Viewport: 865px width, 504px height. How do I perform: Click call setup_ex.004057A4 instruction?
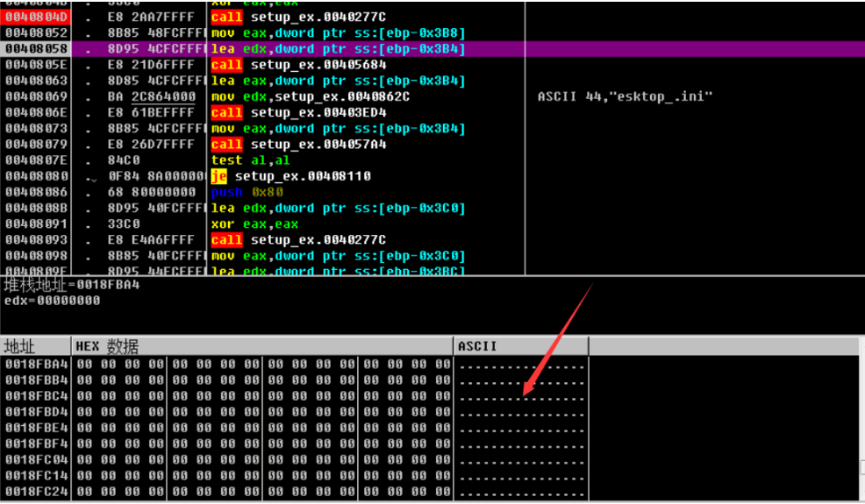(298, 145)
